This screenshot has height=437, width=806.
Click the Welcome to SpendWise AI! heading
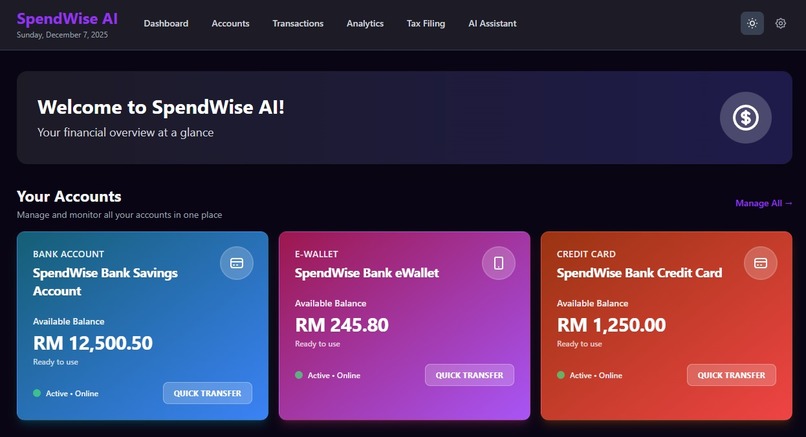tap(161, 107)
